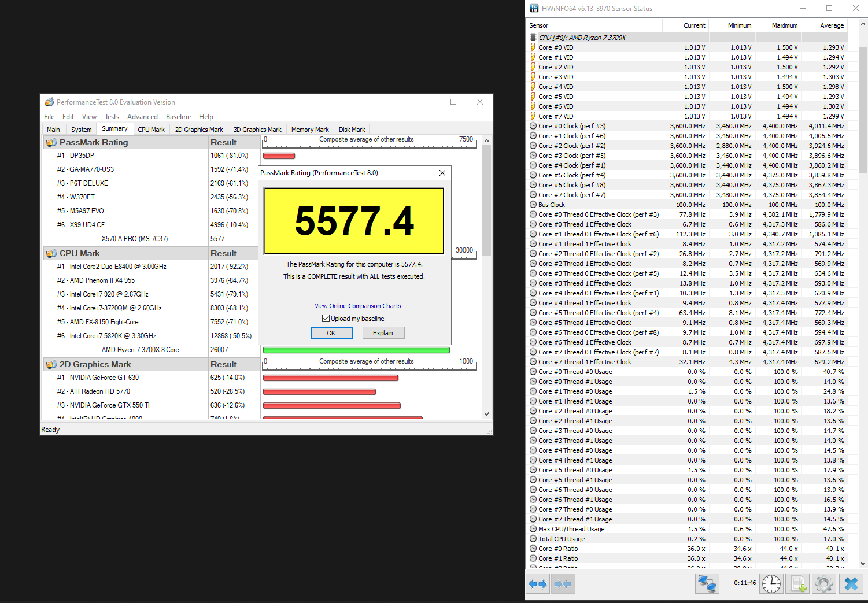
Task: Switch to the System tab
Action: [x=81, y=130]
